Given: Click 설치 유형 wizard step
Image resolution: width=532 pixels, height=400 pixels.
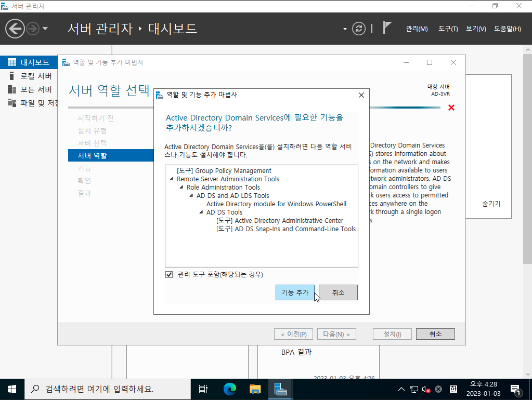Looking at the screenshot, I should (92, 130).
